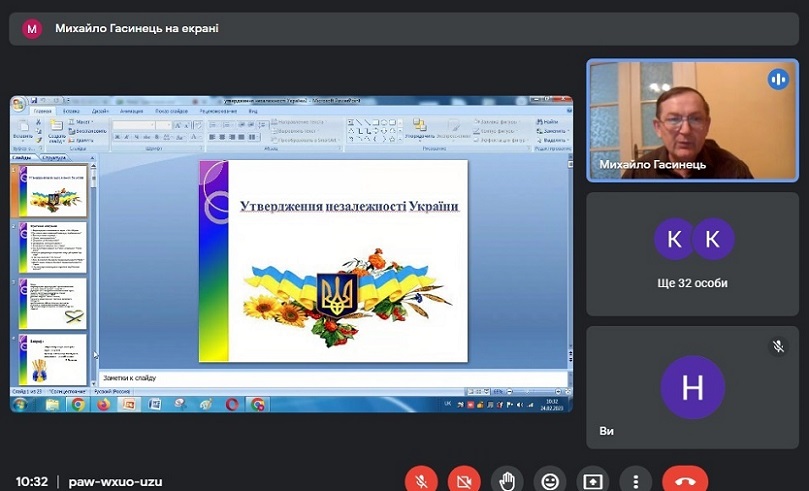Open the Выделить select dropdown
809x491 pixels.
pos(552,140)
